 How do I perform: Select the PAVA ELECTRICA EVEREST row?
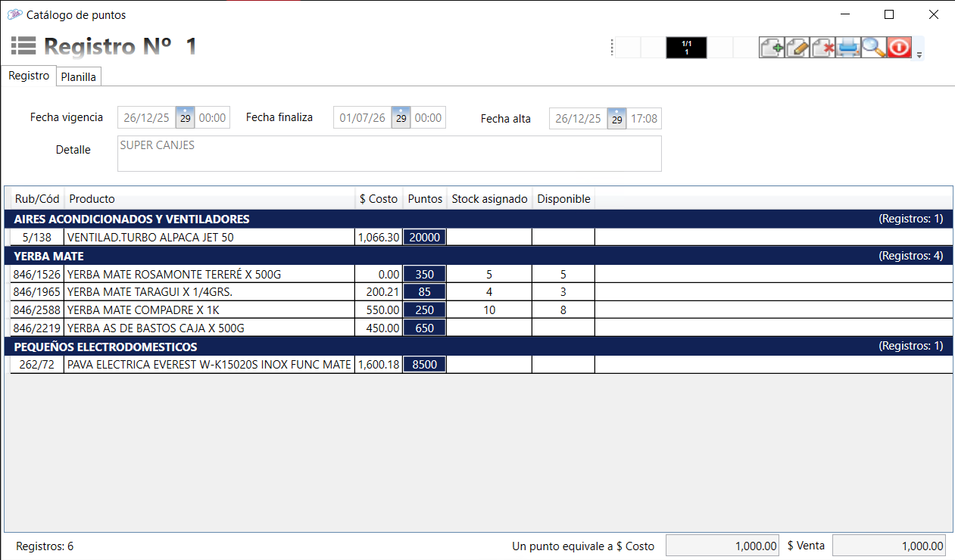click(209, 365)
